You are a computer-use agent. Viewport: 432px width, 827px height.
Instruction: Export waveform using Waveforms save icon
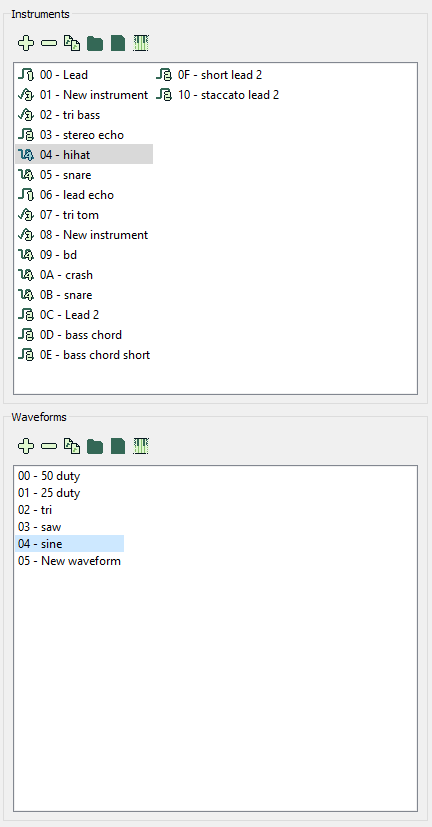tap(118, 446)
